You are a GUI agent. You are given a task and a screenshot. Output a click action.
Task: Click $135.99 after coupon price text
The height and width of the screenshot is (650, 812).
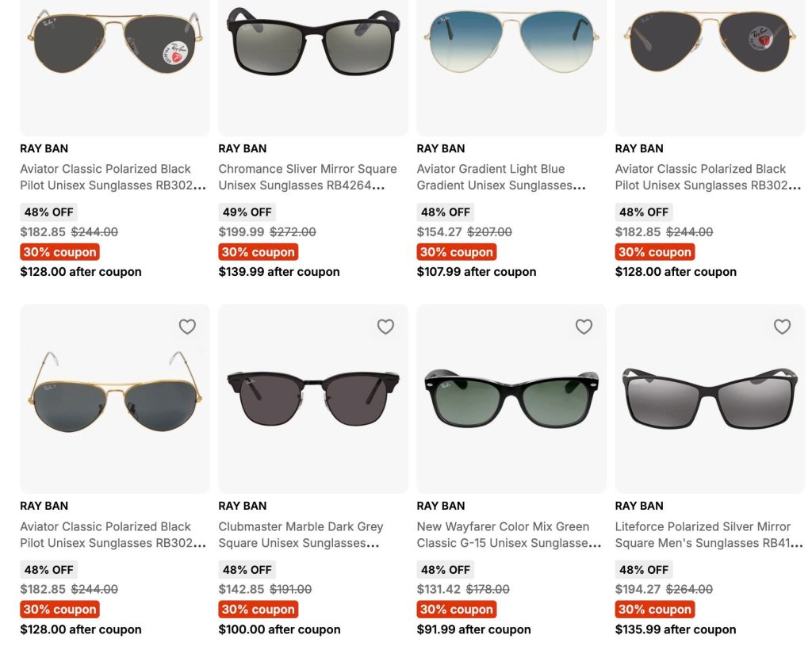(676, 629)
